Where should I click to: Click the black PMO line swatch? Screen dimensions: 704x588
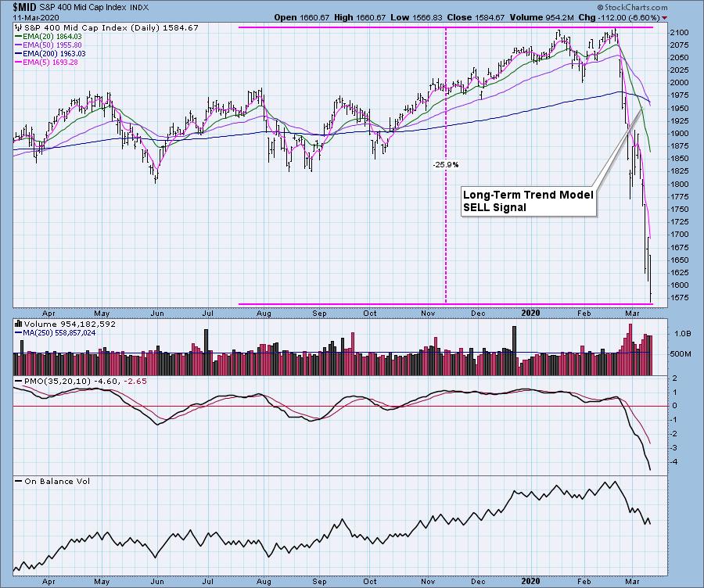(x=19, y=381)
